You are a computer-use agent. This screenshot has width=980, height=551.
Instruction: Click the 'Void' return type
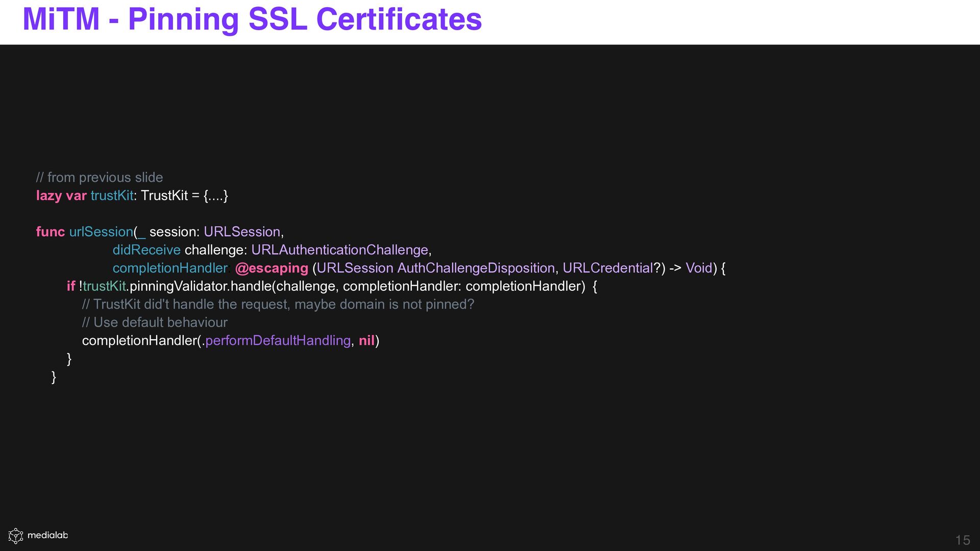click(x=698, y=268)
